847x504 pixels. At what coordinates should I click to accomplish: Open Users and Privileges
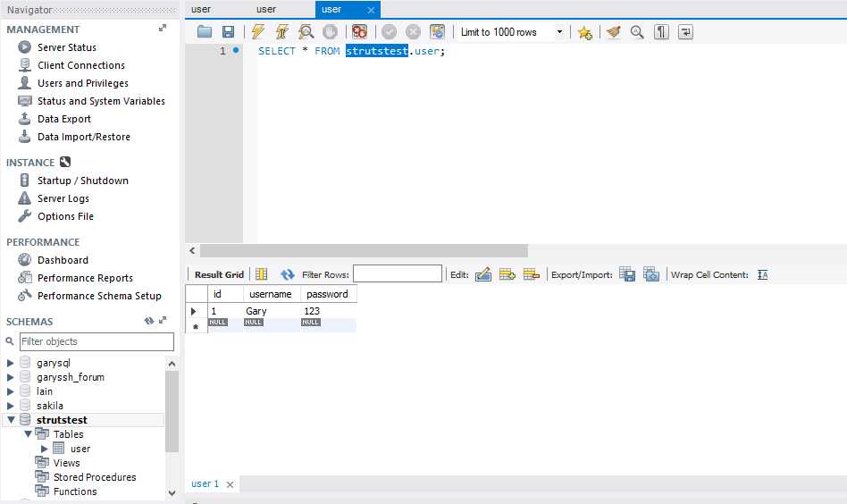[x=83, y=83]
